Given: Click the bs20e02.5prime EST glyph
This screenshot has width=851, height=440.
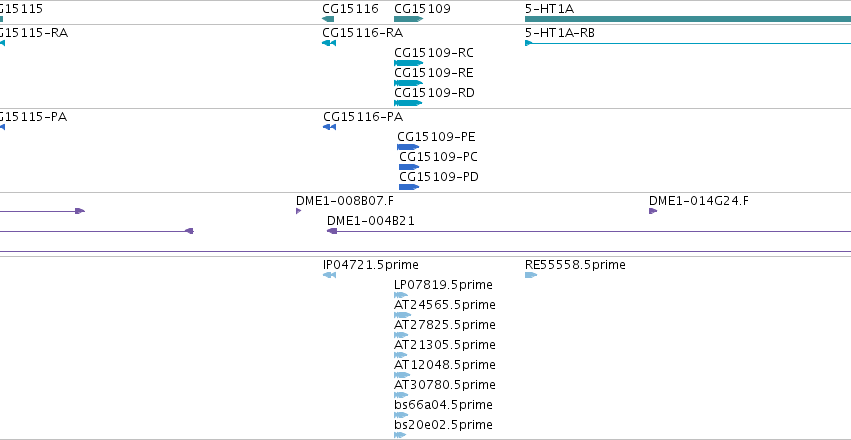Looking at the screenshot, I should (x=400, y=435).
